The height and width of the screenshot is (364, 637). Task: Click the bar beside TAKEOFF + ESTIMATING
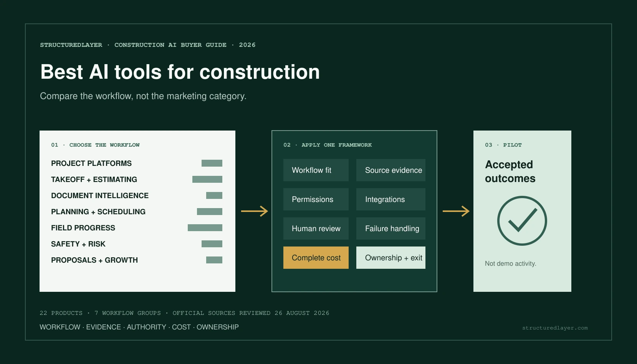point(207,179)
